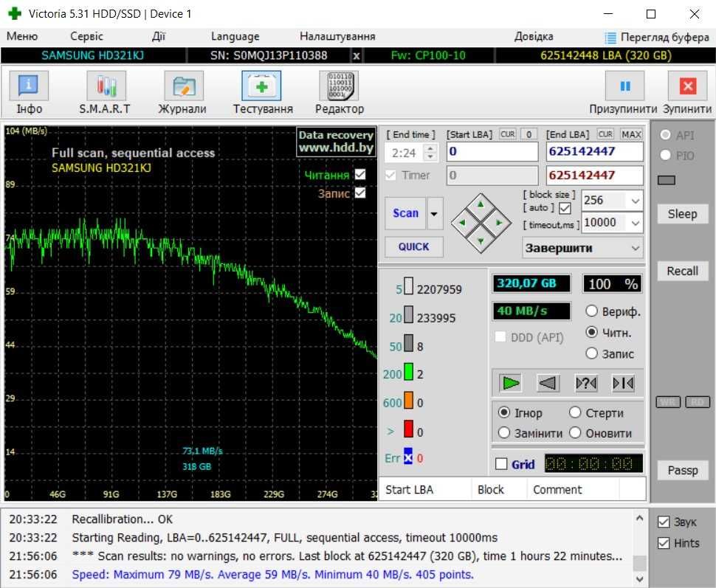
Task: Pause the scan with Призупинити
Action: (624, 86)
